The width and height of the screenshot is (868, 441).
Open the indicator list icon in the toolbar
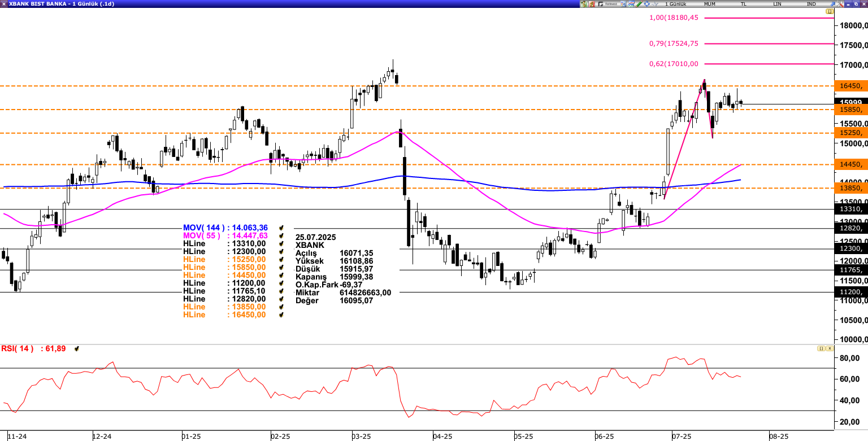[x=623, y=4]
